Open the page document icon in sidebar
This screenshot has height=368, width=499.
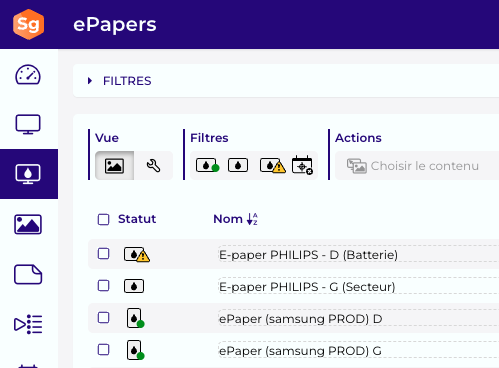28,274
